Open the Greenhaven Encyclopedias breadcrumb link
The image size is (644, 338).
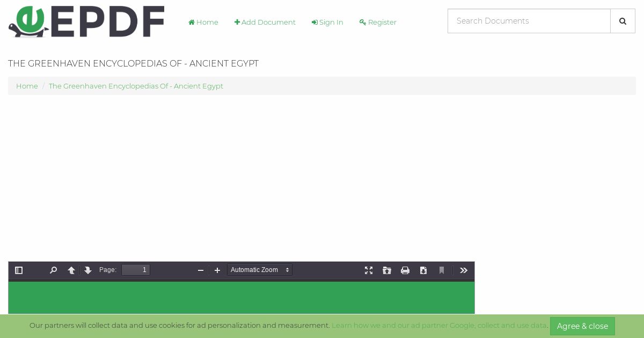(x=136, y=86)
